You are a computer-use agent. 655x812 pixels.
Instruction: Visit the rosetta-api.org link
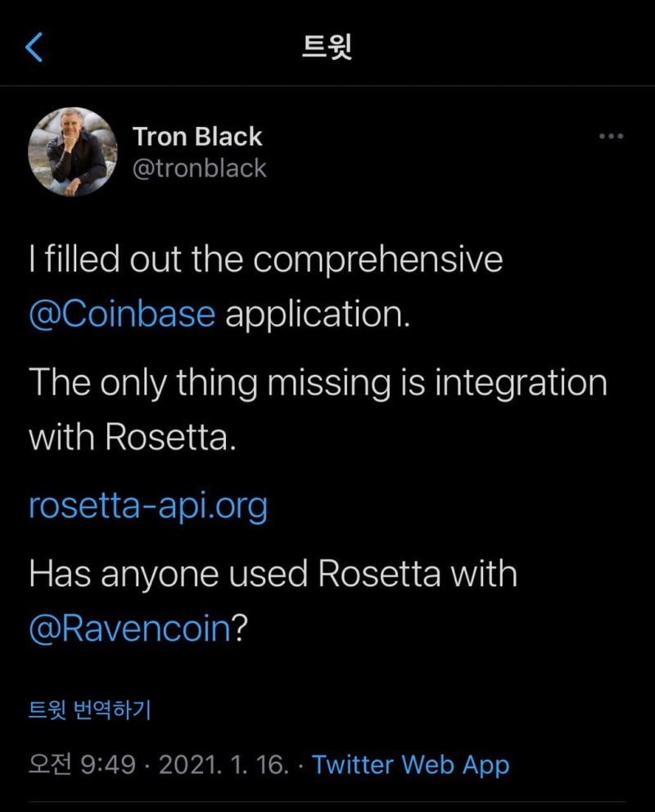point(148,507)
